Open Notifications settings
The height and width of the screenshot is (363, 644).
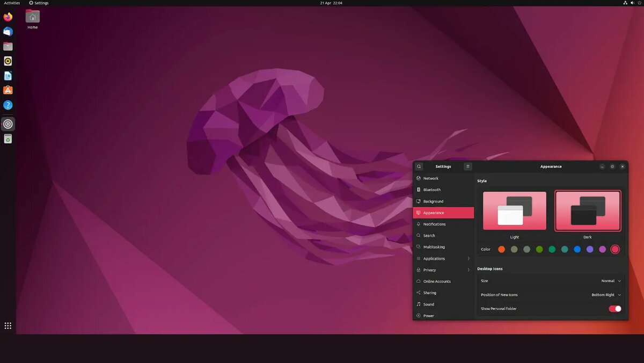434,224
